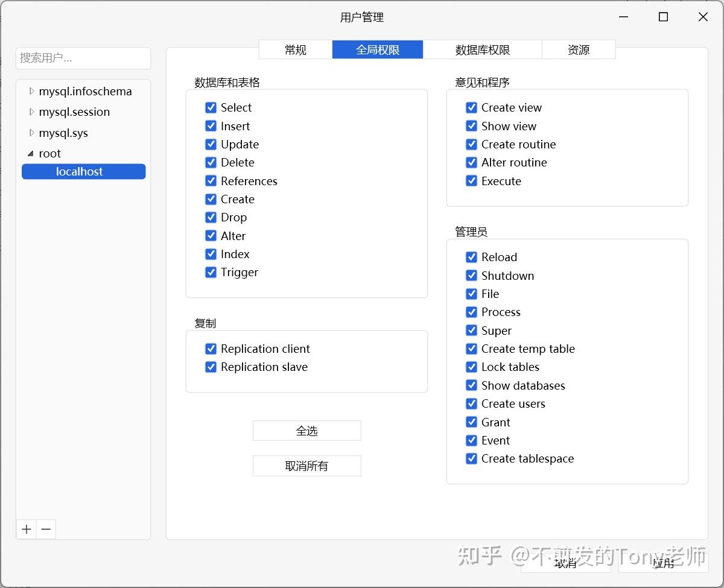Switch to the 资源 tab
Screen dimensions: 724x588
click(x=578, y=50)
